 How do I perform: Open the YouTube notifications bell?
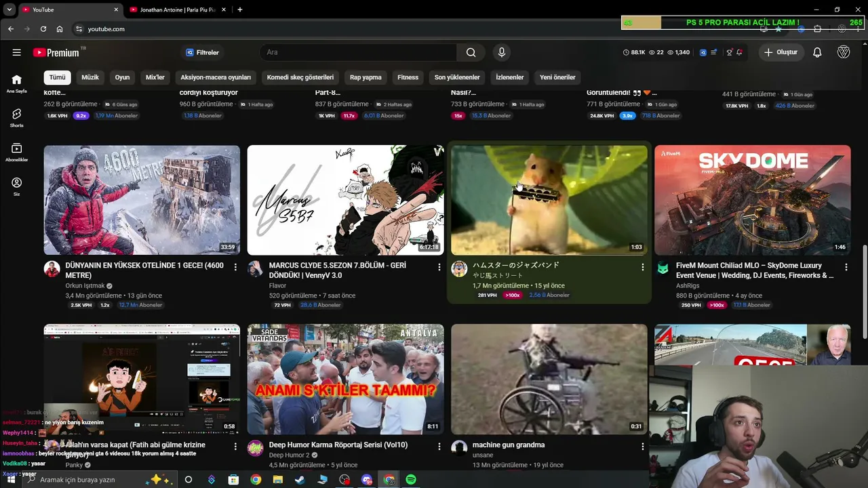(x=817, y=52)
